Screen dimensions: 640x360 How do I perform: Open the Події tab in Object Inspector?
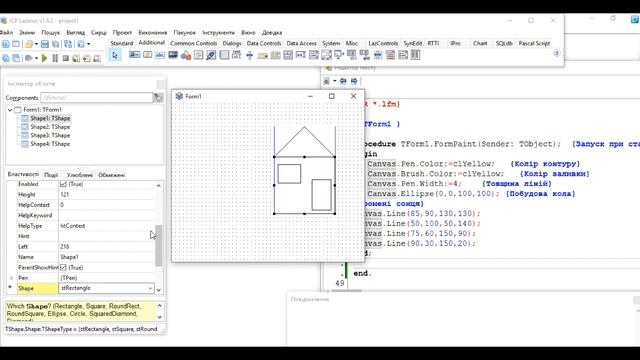click(51, 175)
